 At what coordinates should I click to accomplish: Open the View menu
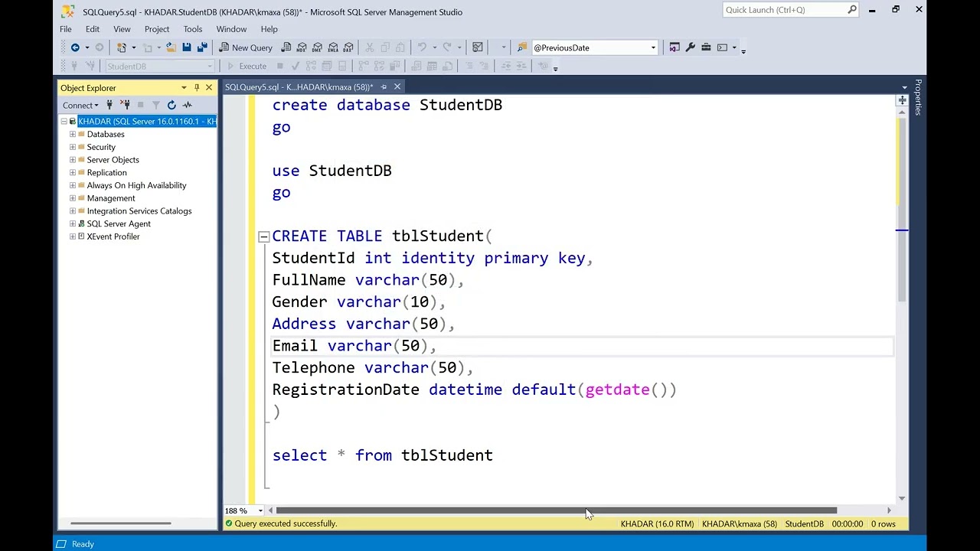(122, 29)
